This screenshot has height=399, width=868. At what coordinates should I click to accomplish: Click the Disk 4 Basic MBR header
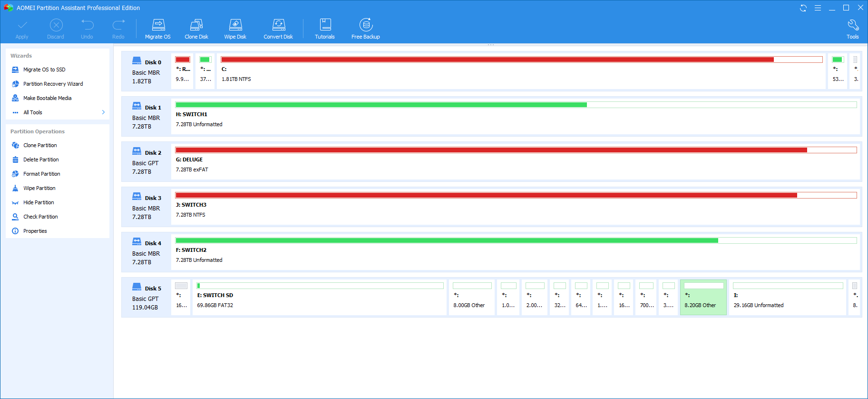(x=146, y=252)
